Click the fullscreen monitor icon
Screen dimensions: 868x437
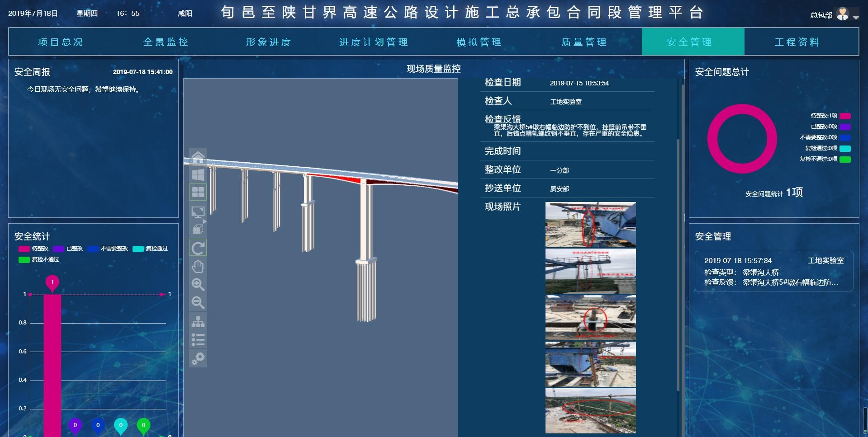coord(198,211)
